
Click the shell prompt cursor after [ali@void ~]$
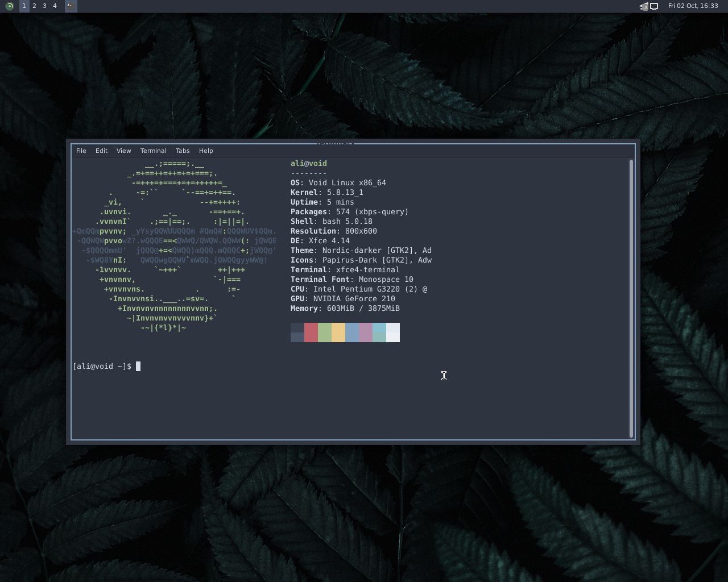[138, 367]
